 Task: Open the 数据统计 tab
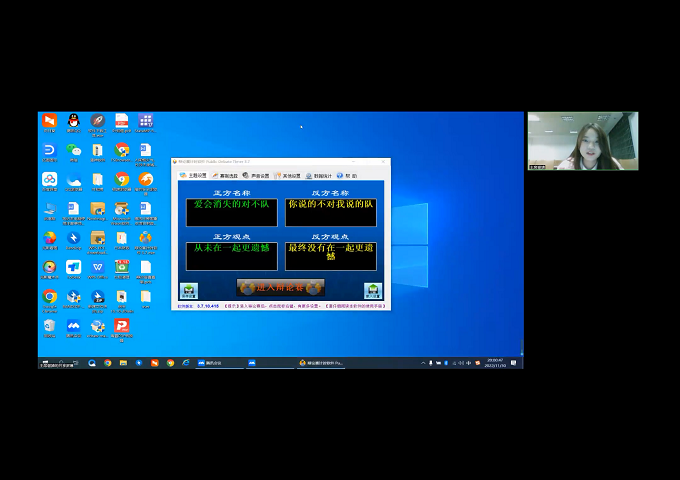click(319, 175)
